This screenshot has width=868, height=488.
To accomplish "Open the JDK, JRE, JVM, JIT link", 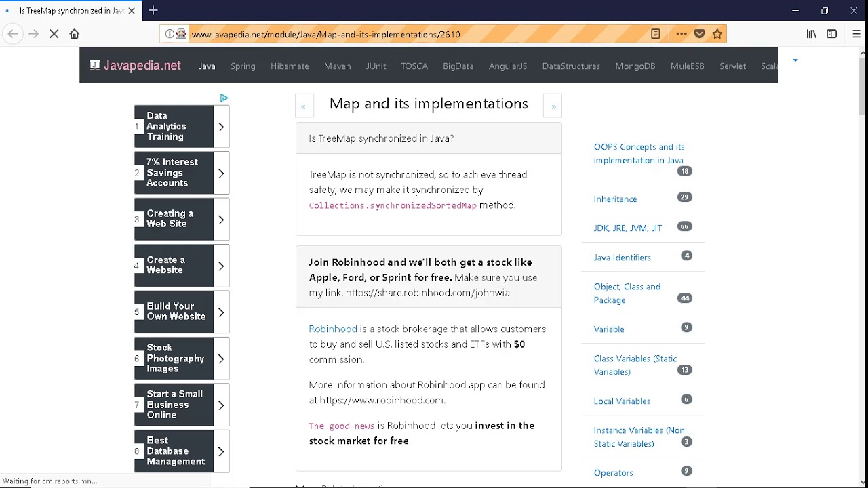I will coord(628,228).
